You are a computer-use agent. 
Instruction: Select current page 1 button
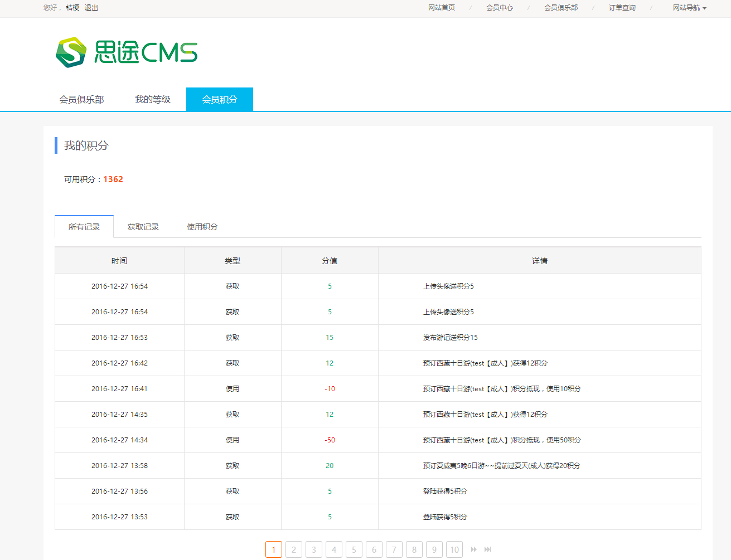tap(274, 549)
